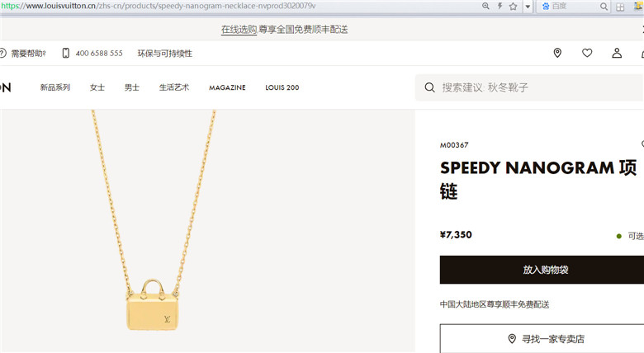644x353 pixels.
Task: Click the 寻找一家专卖店 button
Action: (x=542, y=339)
